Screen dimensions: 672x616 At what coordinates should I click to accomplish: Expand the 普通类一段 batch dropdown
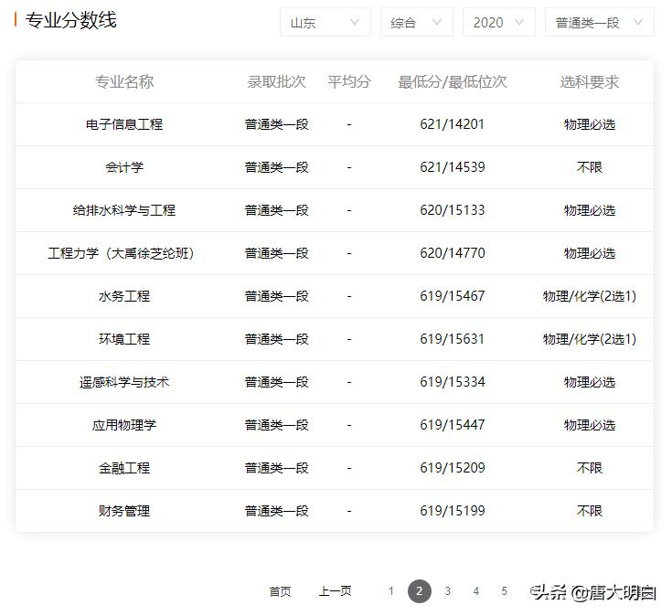(x=600, y=22)
